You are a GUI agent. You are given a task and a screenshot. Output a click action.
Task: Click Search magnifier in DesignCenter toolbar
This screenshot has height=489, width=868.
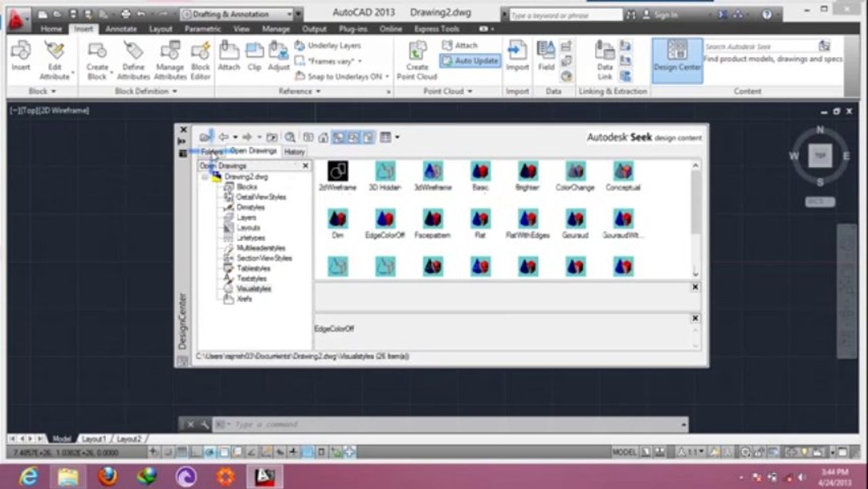pyautogui.click(x=290, y=137)
